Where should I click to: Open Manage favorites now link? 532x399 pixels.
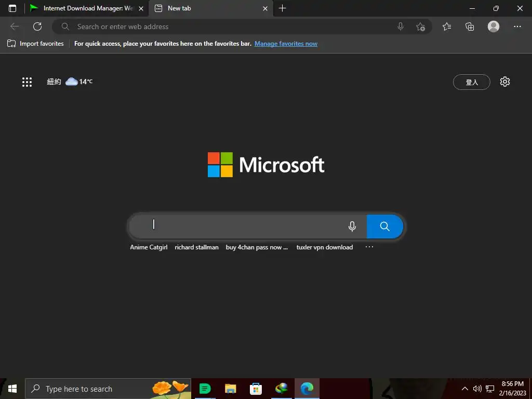286,44
